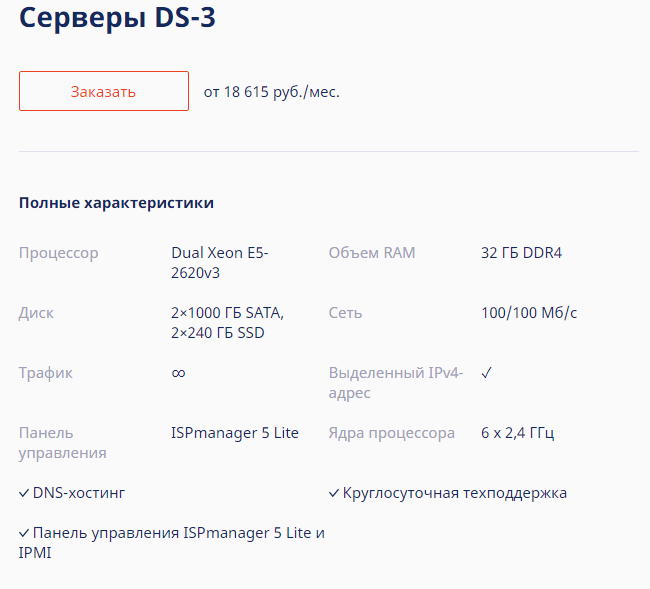Click the Серверы DS-3 heading
Image resolution: width=650 pixels, height=589 pixels.
[117, 19]
